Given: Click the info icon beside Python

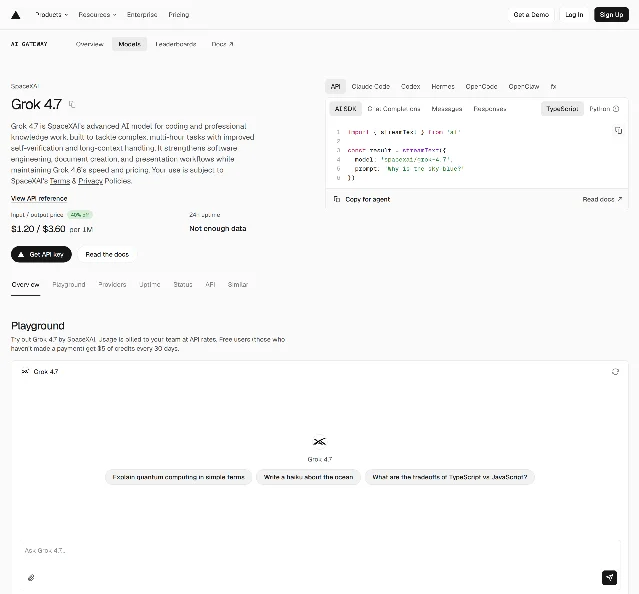Looking at the screenshot, I should [x=616, y=109].
